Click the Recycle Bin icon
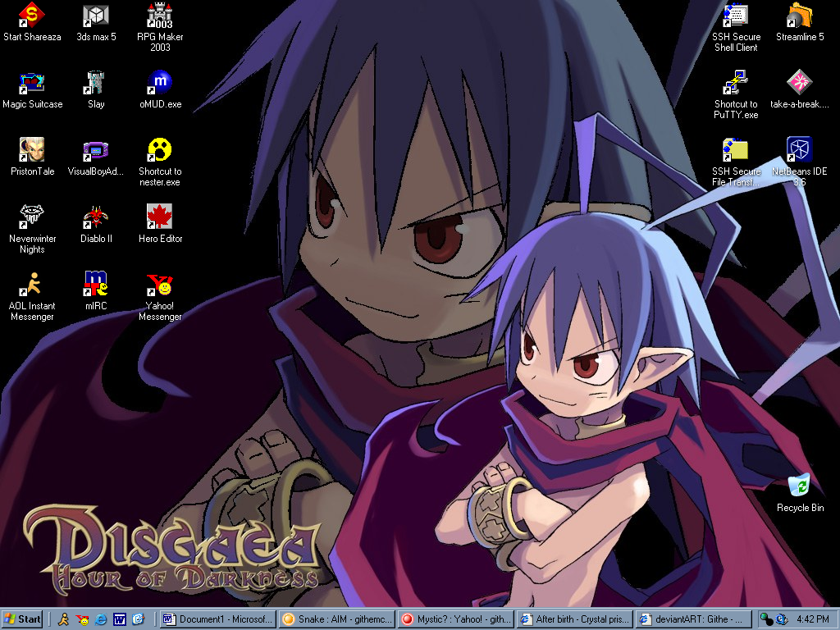840x630 pixels. (x=799, y=485)
